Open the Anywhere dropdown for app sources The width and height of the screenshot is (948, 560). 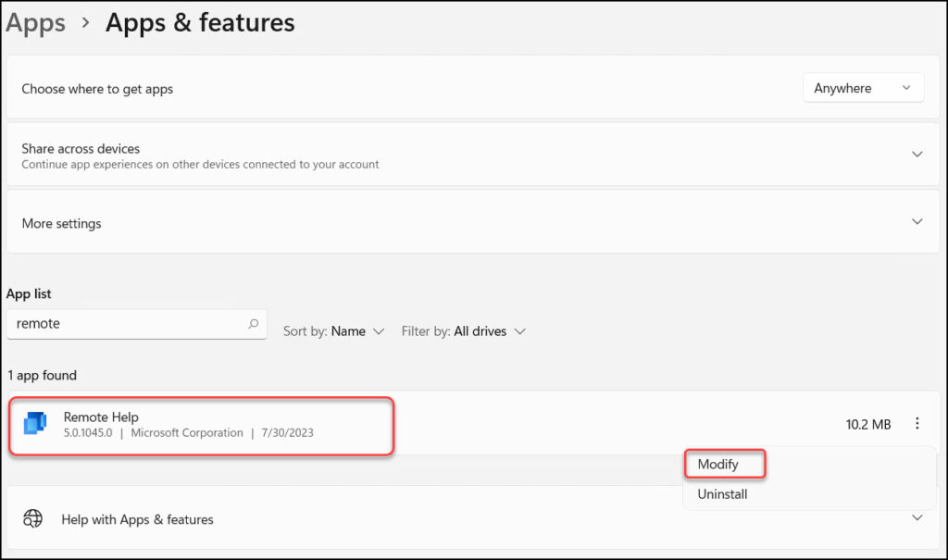(863, 88)
